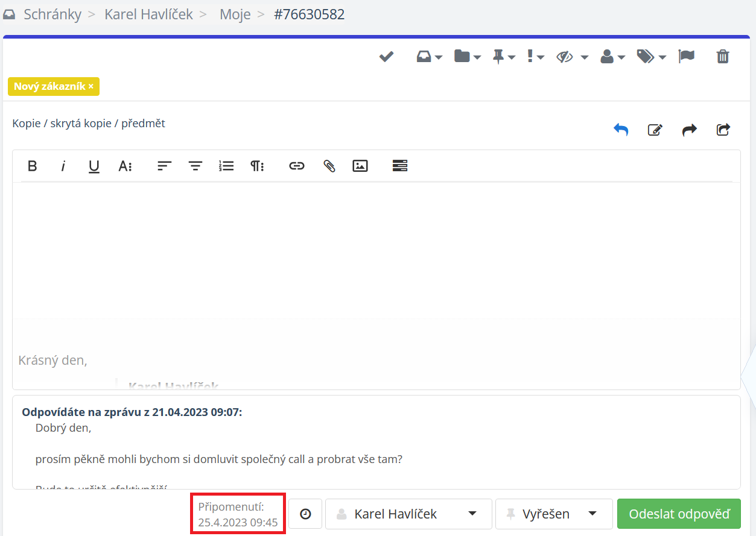Screen dimensions: 756x536
Task: Open the Vyřešen status dropdown
Action: pos(554,514)
